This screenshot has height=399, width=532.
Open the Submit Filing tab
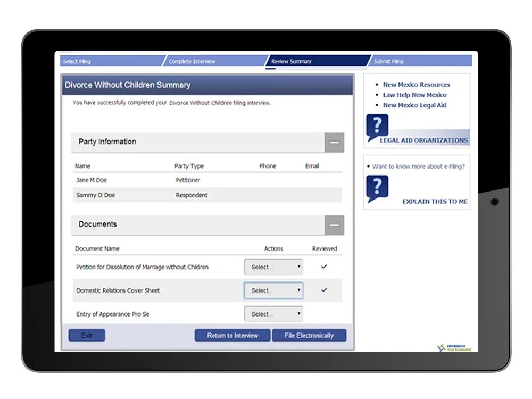[x=418, y=61]
